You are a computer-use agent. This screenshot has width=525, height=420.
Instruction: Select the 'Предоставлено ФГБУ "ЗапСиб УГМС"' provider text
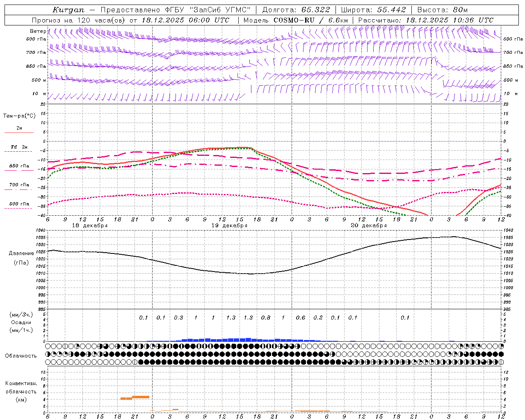click(176, 9)
